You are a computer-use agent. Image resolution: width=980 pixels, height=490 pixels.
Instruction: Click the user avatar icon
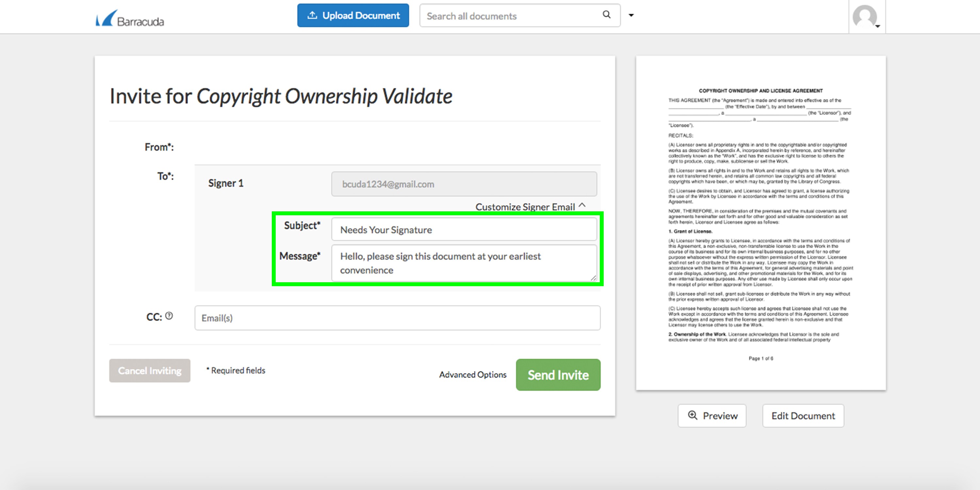click(x=864, y=16)
